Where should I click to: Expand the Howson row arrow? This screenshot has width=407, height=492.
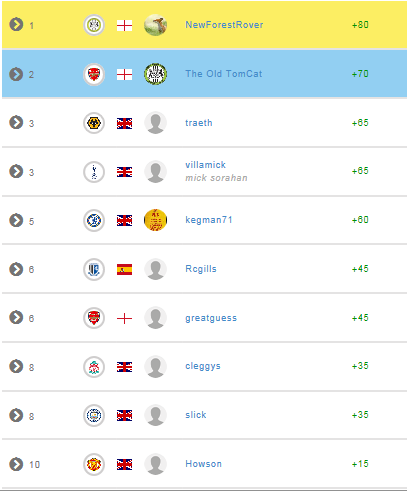click(x=16, y=464)
